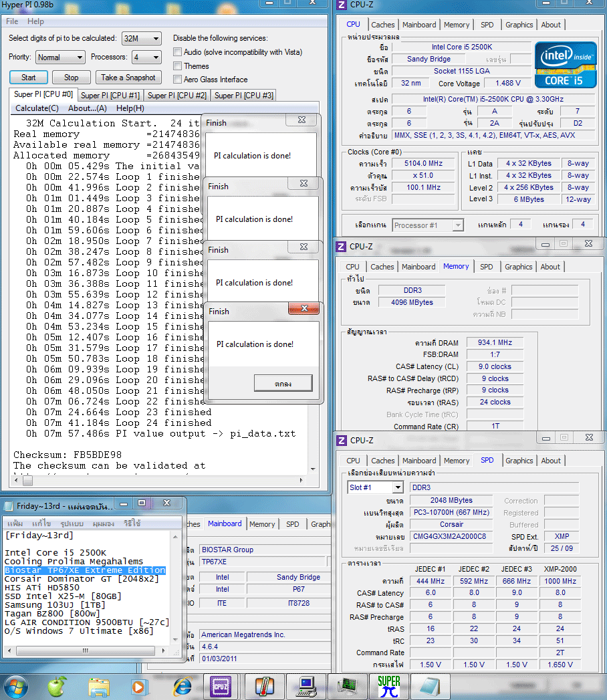607x700 pixels.
Task: Click the ตกลง button in Finish dialog
Action: click(283, 384)
